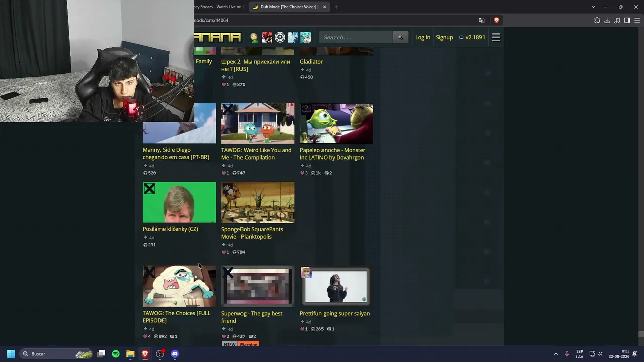
Task: Open the white wheel game icon
Action: coord(280,37)
